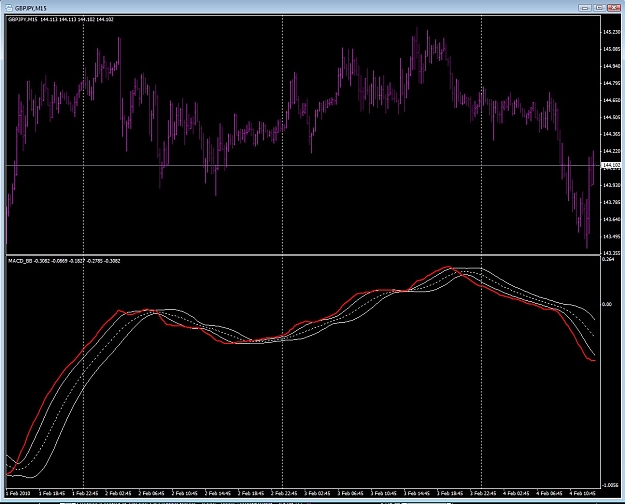625x504 pixels.
Task: Click the 145.085 price scale label
Action: coord(611,49)
